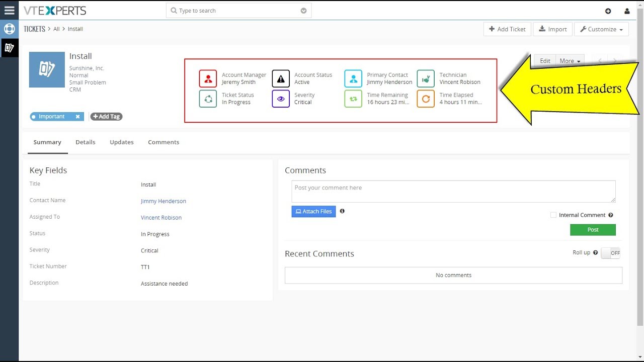
Task: Click the Sunshine, Inc. organization text
Action: coord(87,68)
